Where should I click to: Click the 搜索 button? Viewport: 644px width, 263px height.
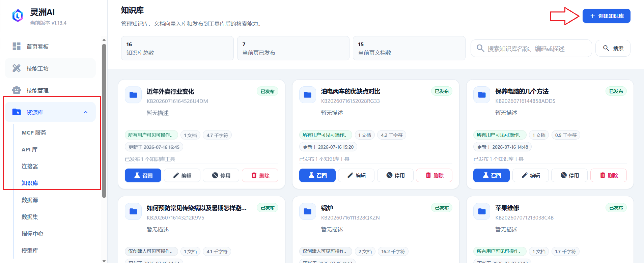613,48
